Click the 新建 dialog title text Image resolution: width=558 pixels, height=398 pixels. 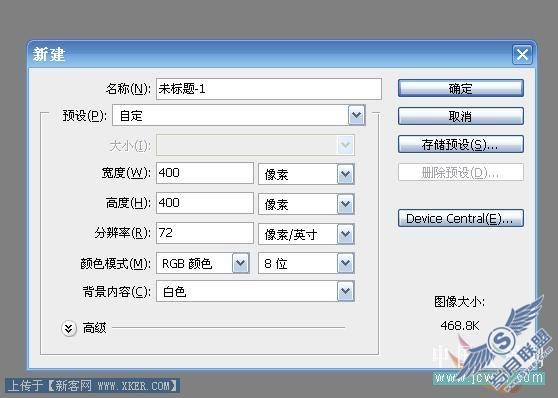(x=49, y=54)
